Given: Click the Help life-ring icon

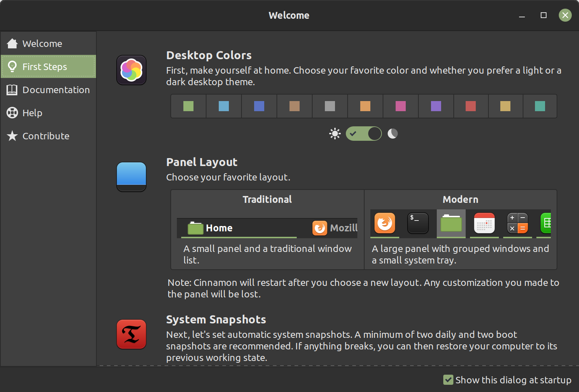Looking at the screenshot, I should point(13,113).
